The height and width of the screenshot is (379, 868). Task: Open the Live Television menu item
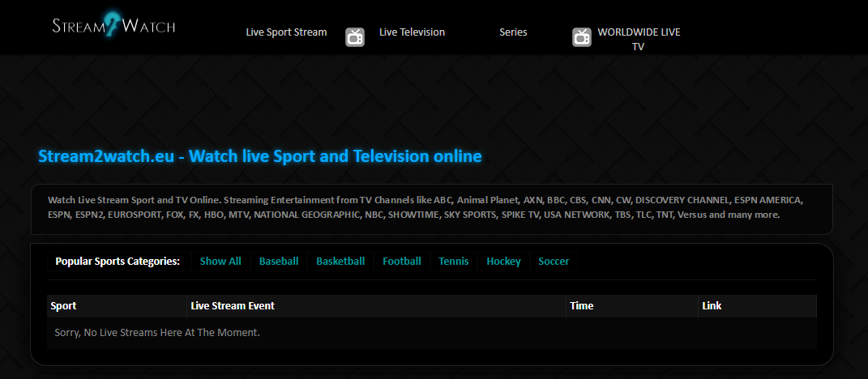pyautogui.click(x=412, y=32)
